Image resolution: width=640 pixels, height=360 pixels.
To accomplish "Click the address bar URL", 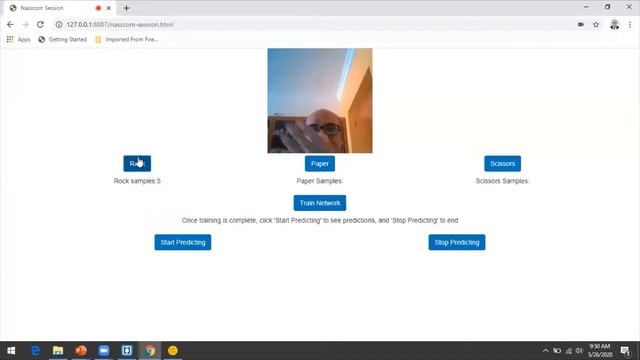I will click(120, 24).
